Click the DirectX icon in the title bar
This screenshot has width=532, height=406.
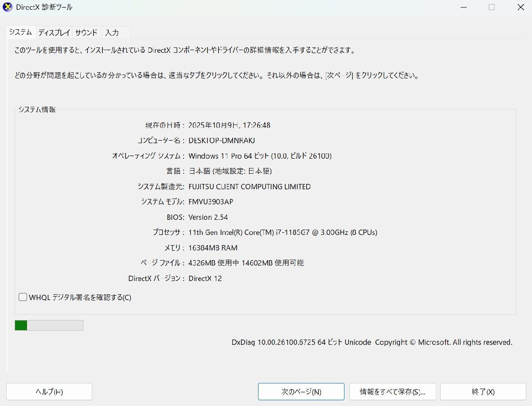click(8, 7)
